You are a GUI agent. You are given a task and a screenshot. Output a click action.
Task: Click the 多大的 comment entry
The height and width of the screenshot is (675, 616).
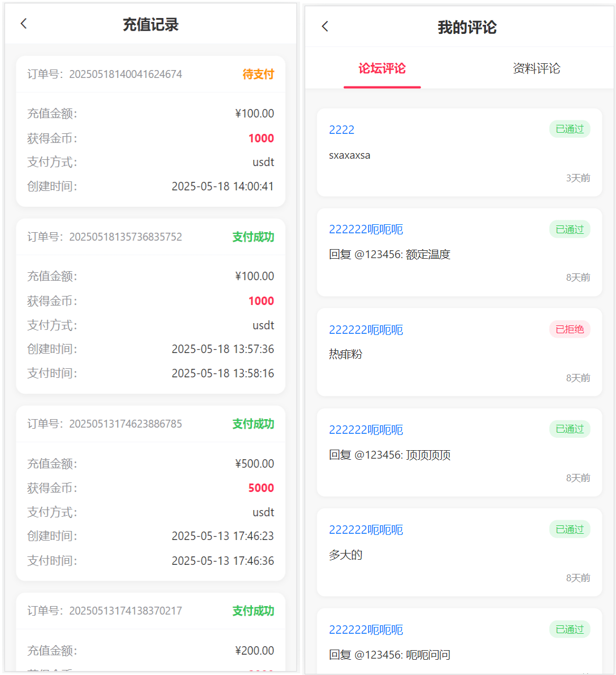pyautogui.click(x=344, y=555)
